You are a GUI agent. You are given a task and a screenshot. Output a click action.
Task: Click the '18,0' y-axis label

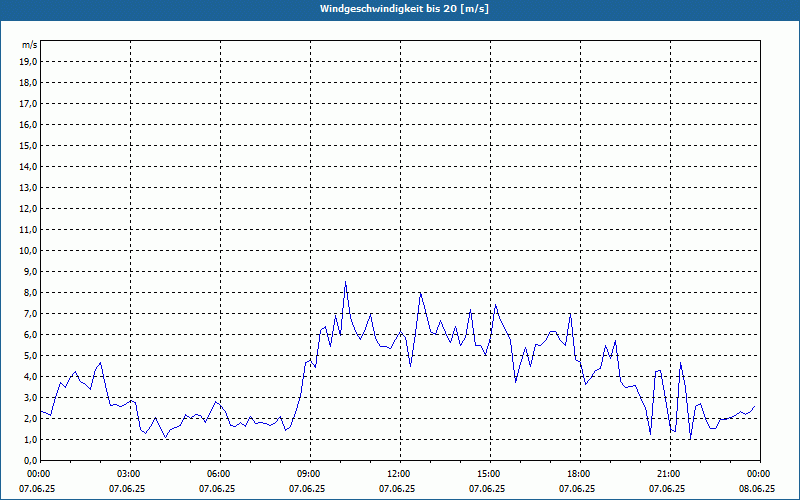pos(29,83)
